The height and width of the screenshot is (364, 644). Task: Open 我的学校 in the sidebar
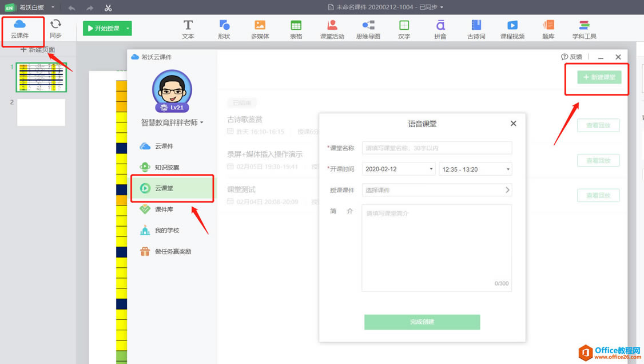(x=172, y=230)
